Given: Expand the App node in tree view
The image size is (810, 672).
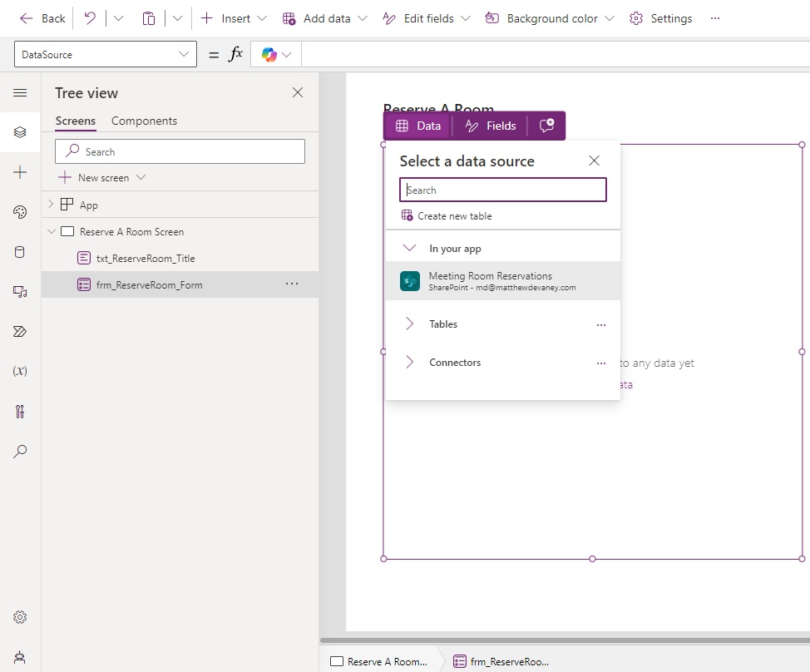Looking at the screenshot, I should tap(51, 204).
